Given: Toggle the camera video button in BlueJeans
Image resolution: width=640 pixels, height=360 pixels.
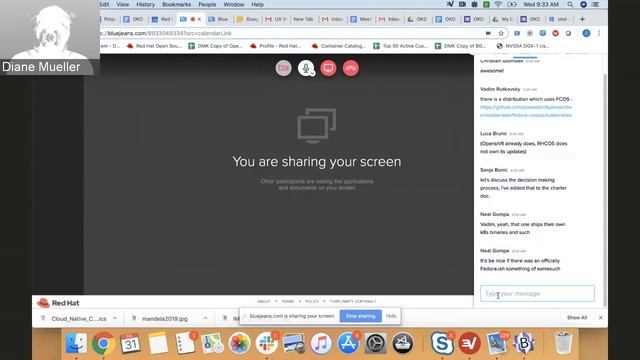Looking at the screenshot, I should click(x=284, y=68).
